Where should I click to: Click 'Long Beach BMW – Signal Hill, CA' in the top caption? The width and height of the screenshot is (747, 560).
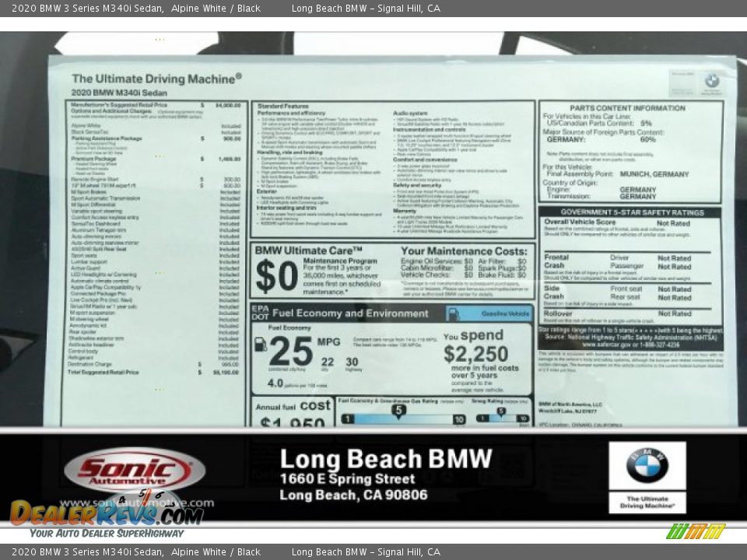pyautogui.click(x=366, y=8)
